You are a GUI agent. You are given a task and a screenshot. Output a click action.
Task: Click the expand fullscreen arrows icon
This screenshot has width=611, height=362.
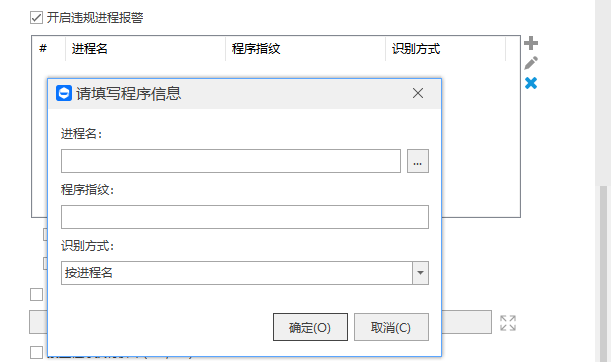point(508,323)
